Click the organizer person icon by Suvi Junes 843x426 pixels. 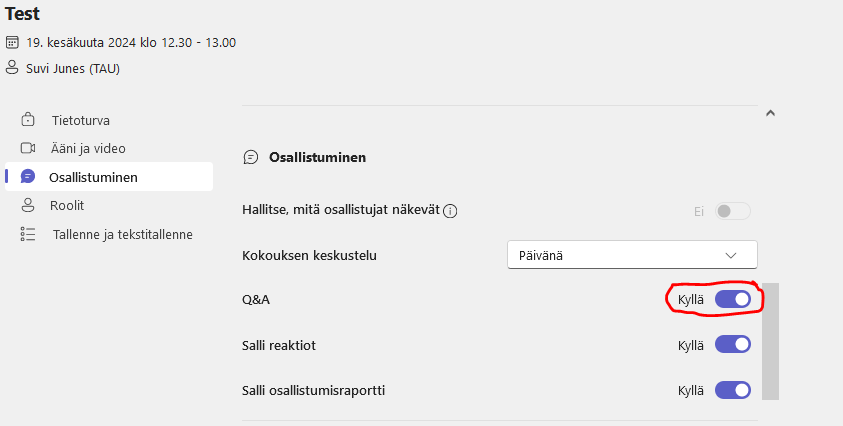12,68
